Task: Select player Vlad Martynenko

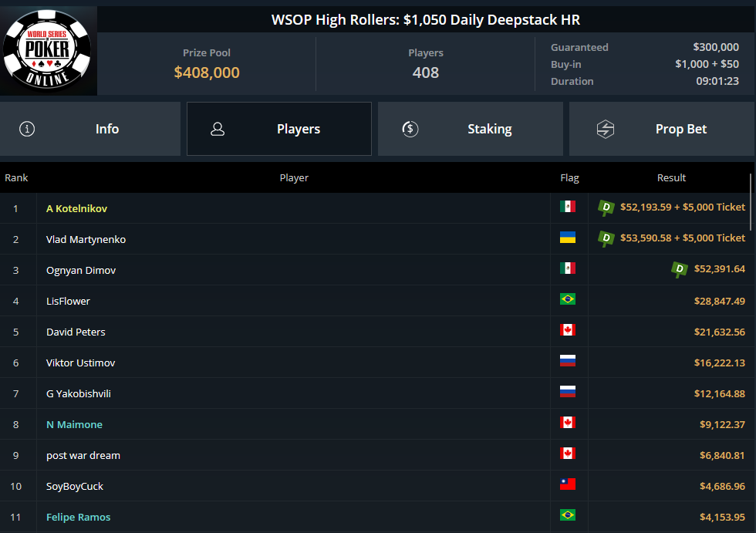Action: pos(86,240)
